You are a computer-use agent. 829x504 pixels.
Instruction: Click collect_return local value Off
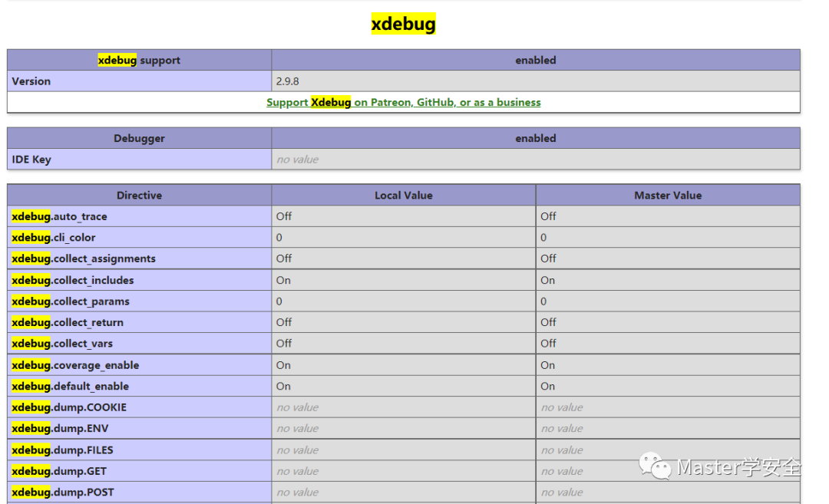284,323
